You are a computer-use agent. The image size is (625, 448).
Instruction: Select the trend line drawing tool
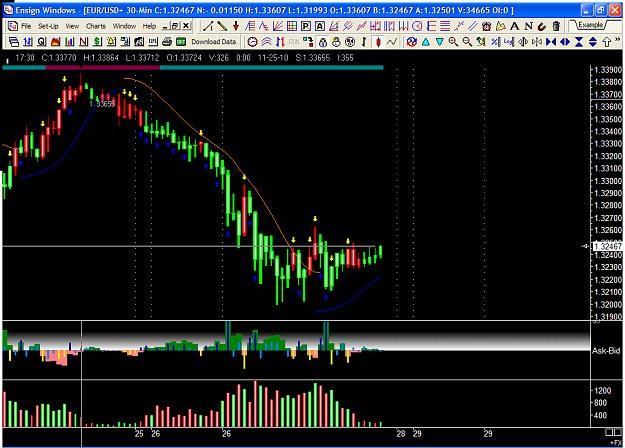point(208,26)
